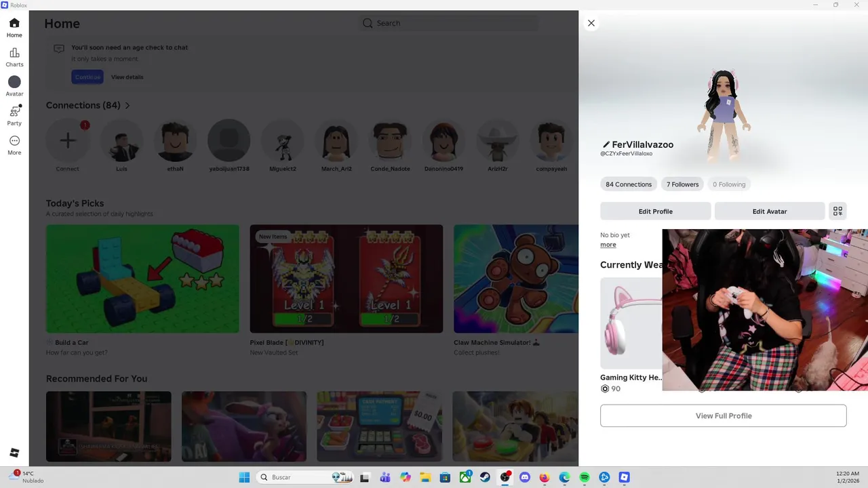Open the Gaming Kitty headphones item thumbnail
This screenshot has height=488, width=868.
coord(631,323)
